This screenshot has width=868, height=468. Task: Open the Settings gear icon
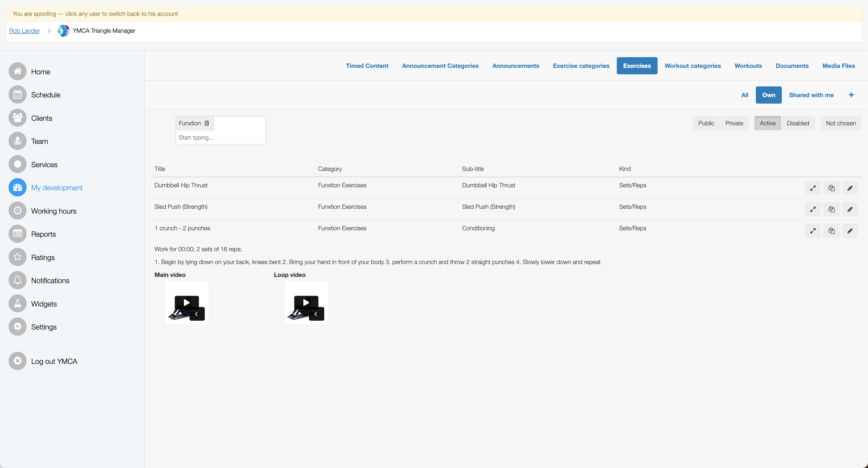17,327
